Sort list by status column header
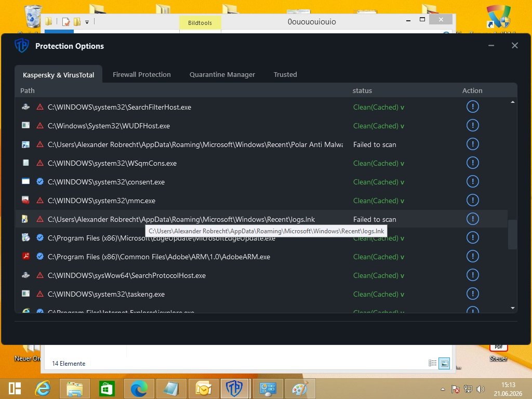The height and width of the screenshot is (399, 532). [x=362, y=90]
